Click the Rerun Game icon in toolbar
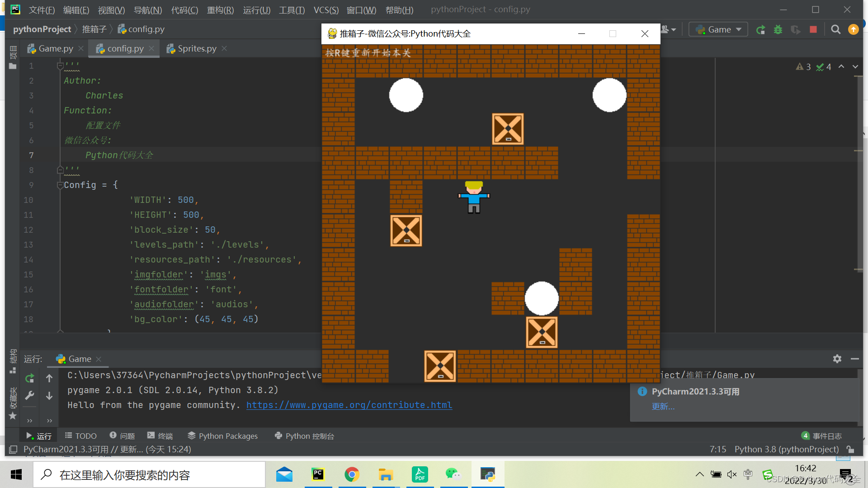 coord(761,30)
